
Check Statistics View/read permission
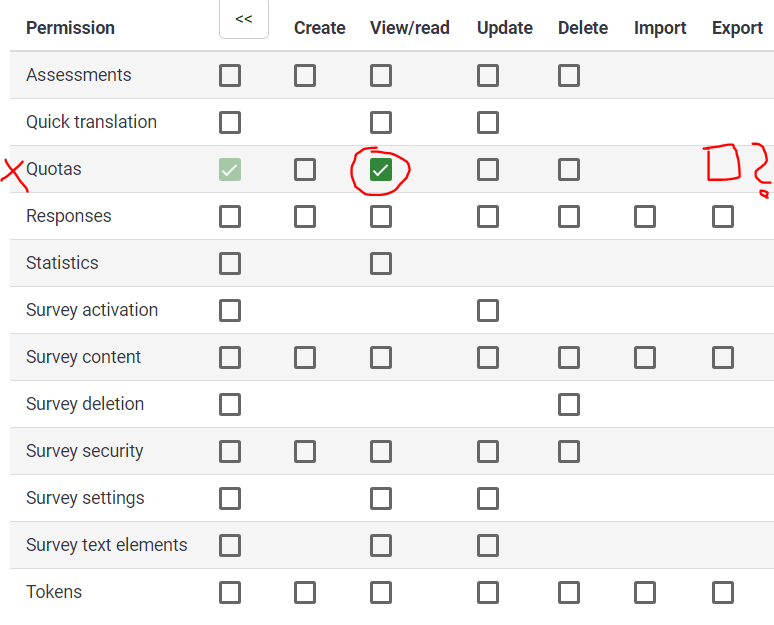[x=380, y=263]
